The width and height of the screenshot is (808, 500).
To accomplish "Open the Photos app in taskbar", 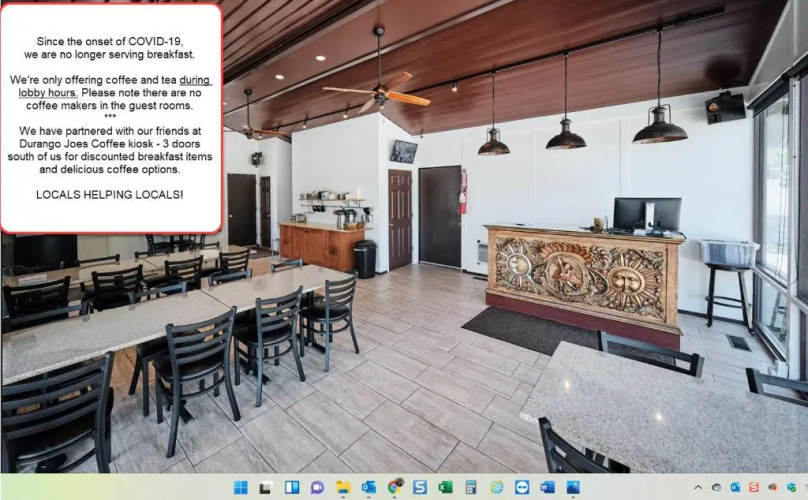I will coord(573,487).
